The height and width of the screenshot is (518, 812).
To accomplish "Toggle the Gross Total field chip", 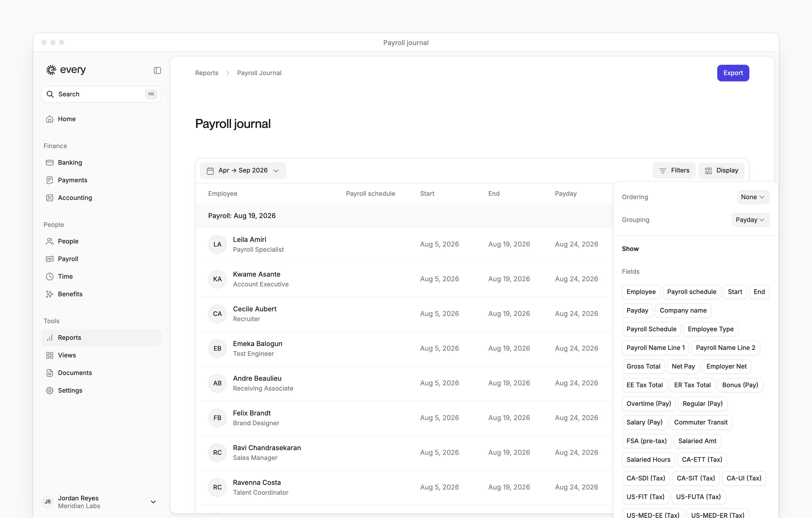I will (643, 366).
